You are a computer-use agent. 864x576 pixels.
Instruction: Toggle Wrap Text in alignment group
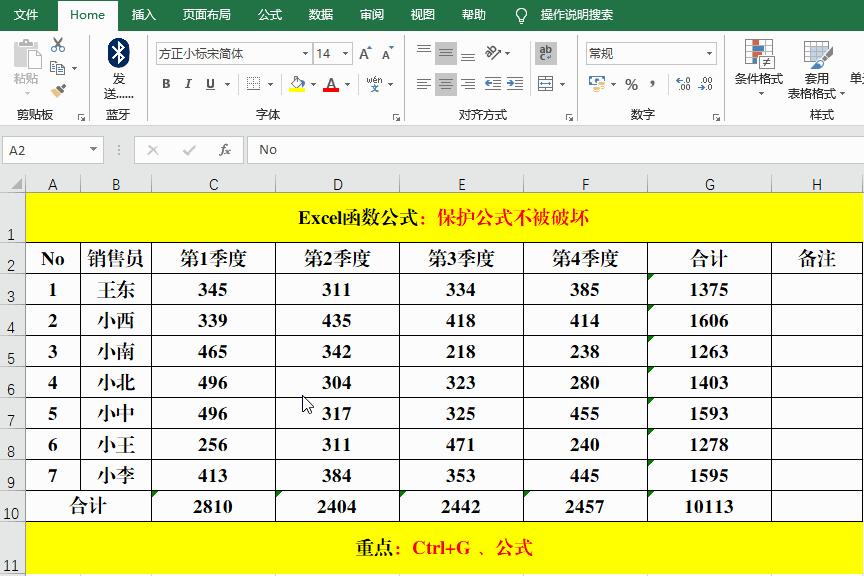coord(544,52)
